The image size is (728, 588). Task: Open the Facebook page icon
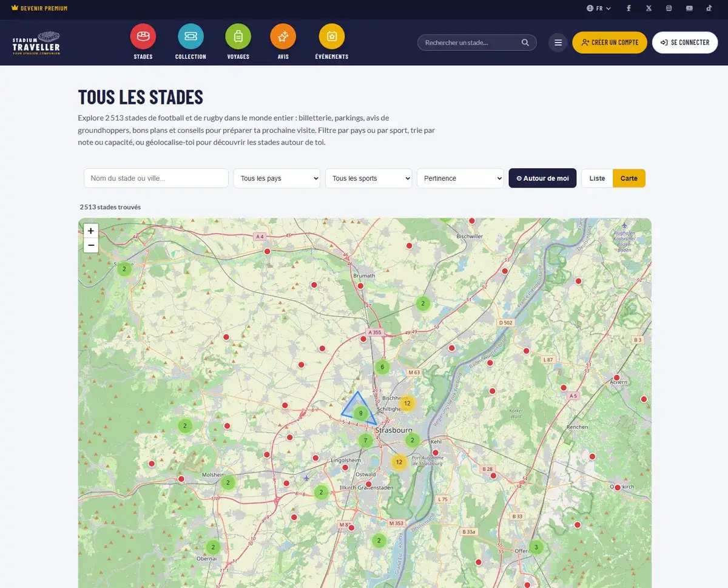pos(629,8)
